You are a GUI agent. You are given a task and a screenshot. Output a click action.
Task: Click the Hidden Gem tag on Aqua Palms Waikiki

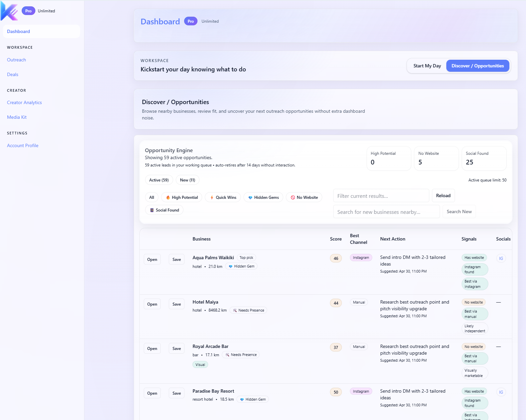tap(241, 267)
